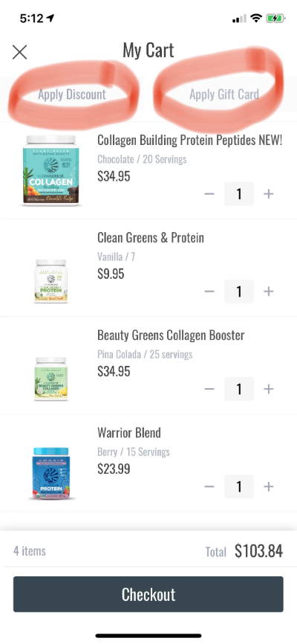Open the Warrior Blend protein product image

coord(51,474)
